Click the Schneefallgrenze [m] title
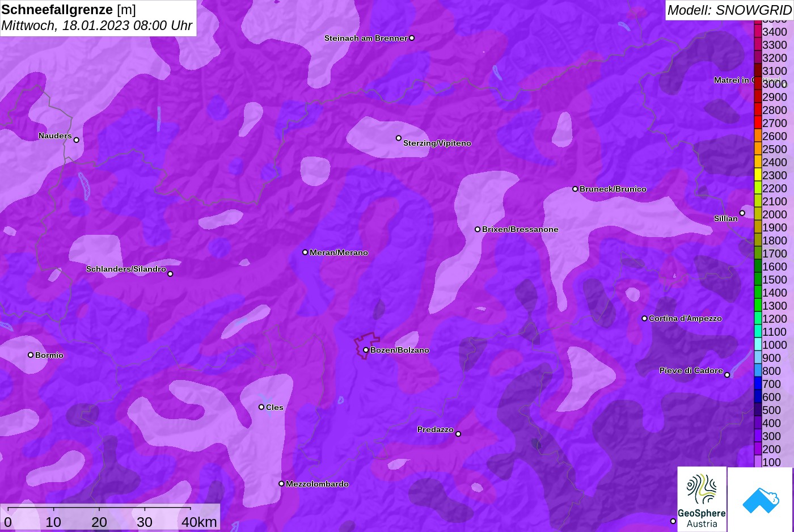The width and height of the screenshot is (794, 532). coord(69,10)
